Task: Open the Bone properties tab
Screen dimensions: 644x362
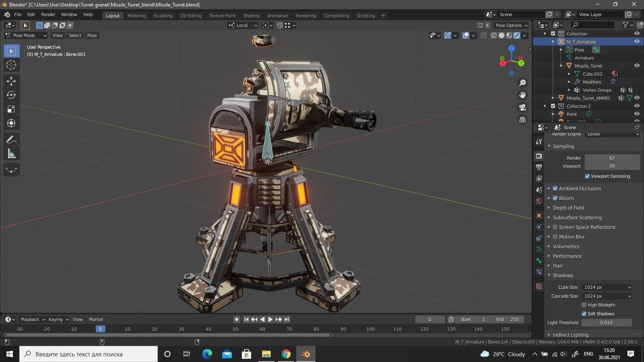Action: (x=539, y=261)
